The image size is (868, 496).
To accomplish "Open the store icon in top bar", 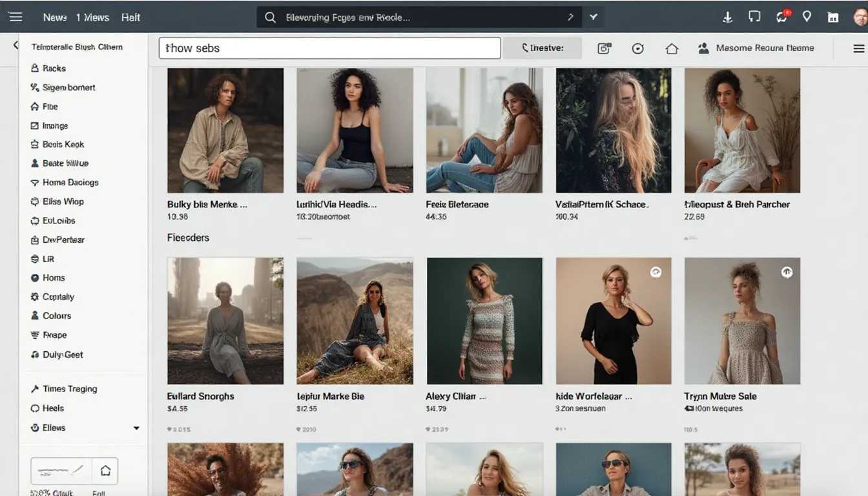I will pos(833,17).
